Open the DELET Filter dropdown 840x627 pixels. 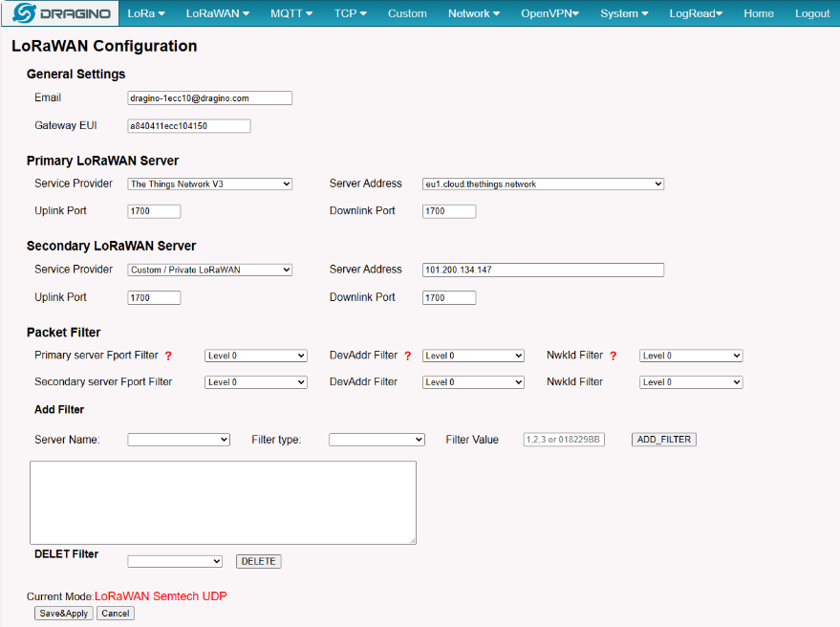[175, 561]
